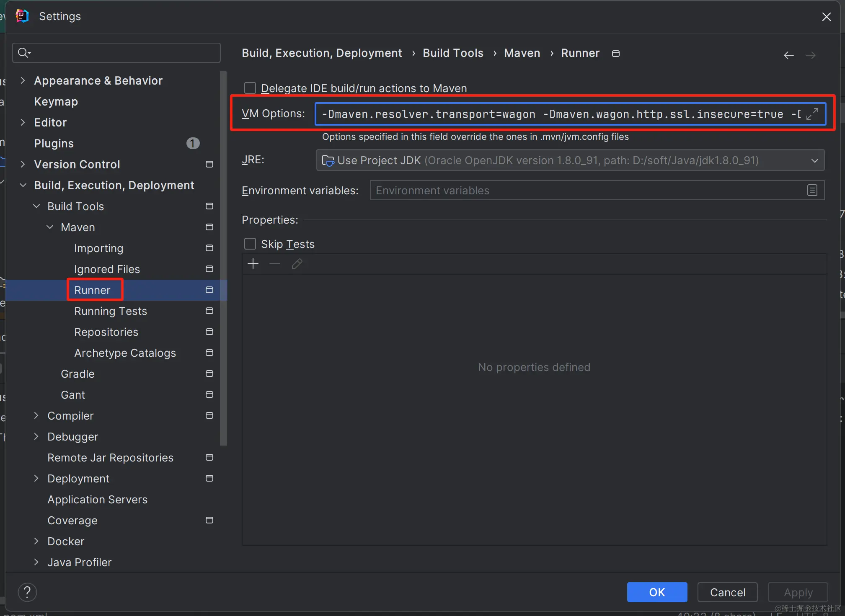Click the OK button
Viewport: 845px width, 616px height.
point(657,592)
